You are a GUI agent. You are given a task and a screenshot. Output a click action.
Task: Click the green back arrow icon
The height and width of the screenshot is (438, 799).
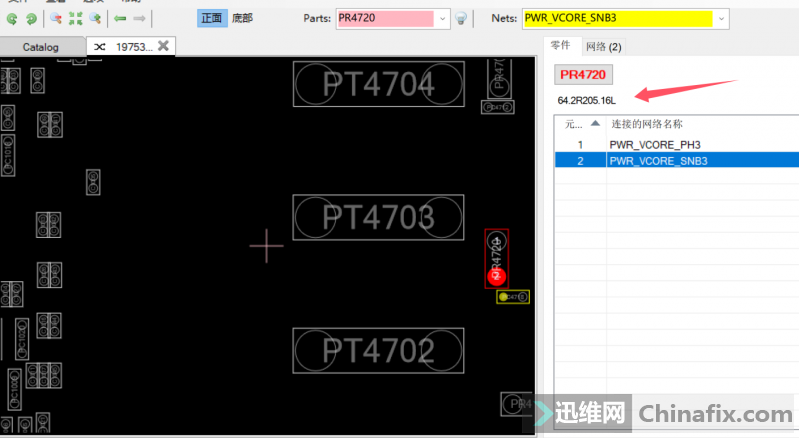pos(120,18)
